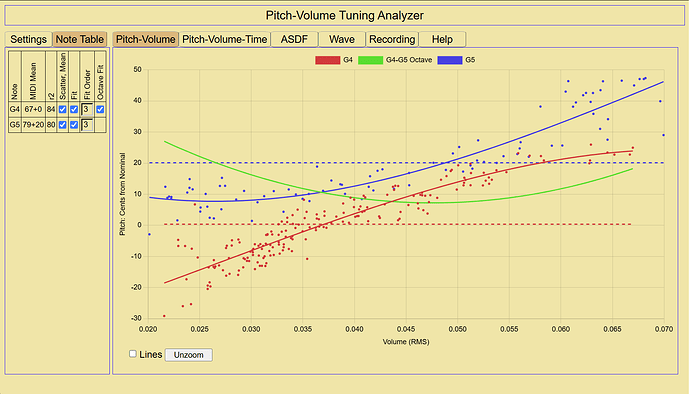The image size is (690, 394).
Task: Open the Recording tab
Action: (x=392, y=39)
